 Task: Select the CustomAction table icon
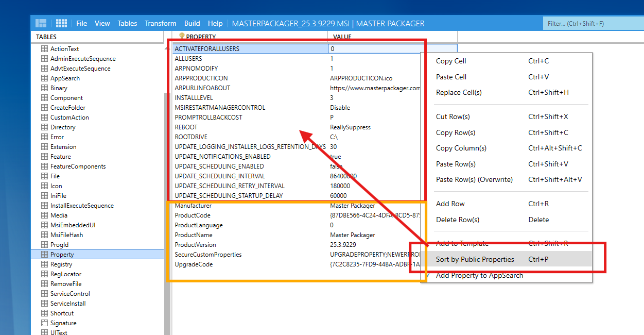44,118
